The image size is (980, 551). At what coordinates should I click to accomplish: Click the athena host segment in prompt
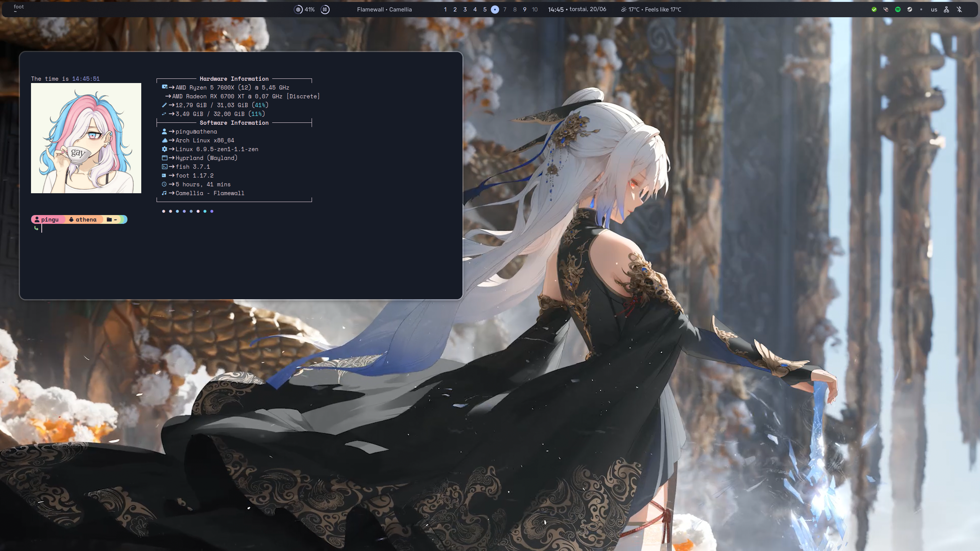83,219
